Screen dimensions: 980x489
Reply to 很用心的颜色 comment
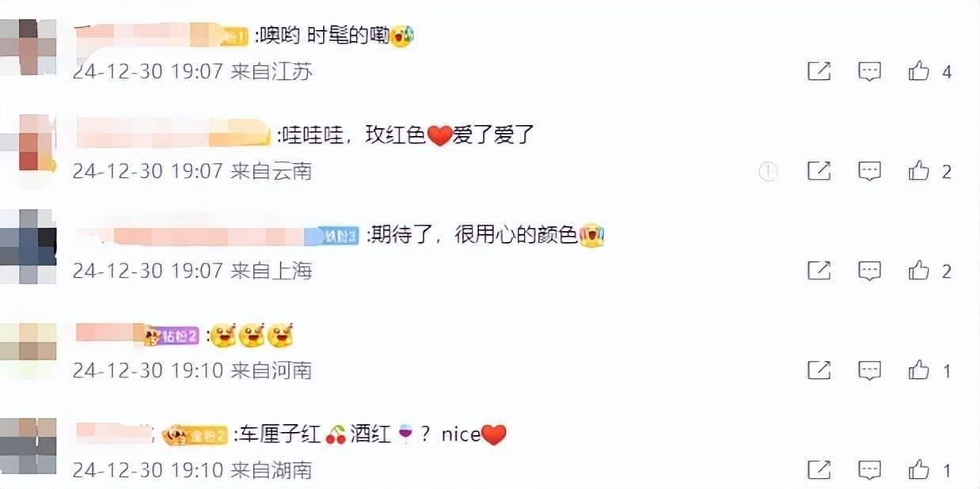tap(869, 271)
